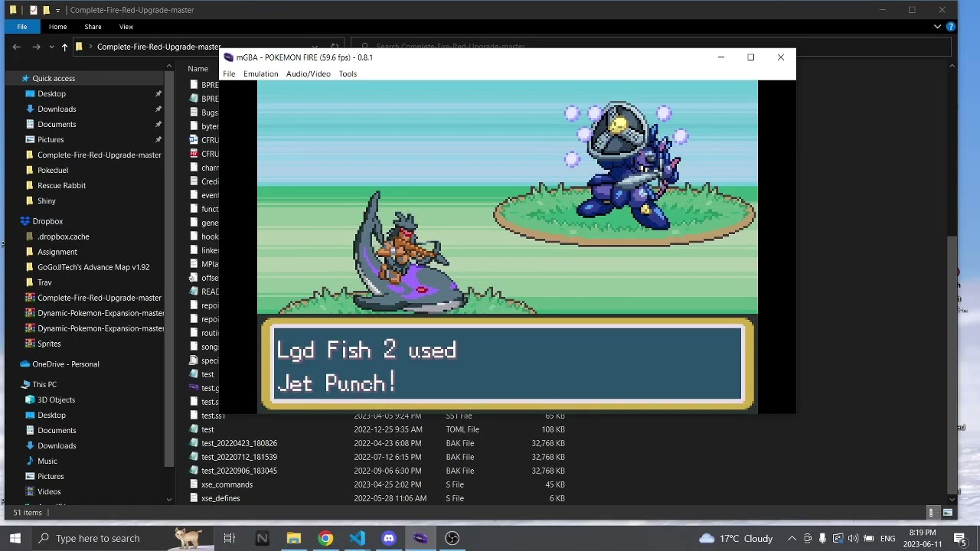Open the Shiny folder shortcut
980x551 pixels.
click(x=47, y=201)
